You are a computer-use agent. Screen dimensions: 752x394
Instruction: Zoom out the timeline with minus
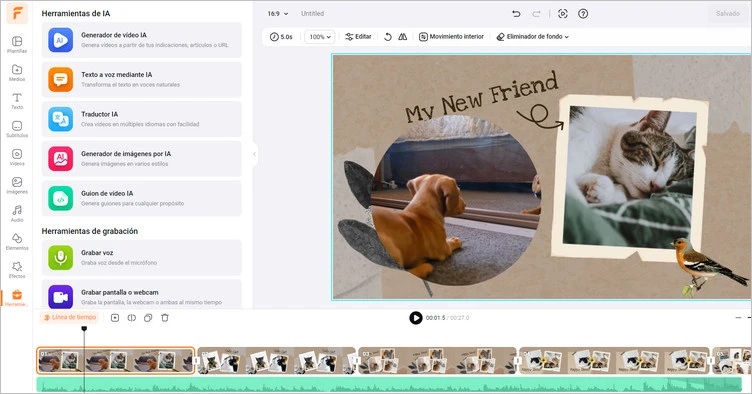(x=739, y=318)
